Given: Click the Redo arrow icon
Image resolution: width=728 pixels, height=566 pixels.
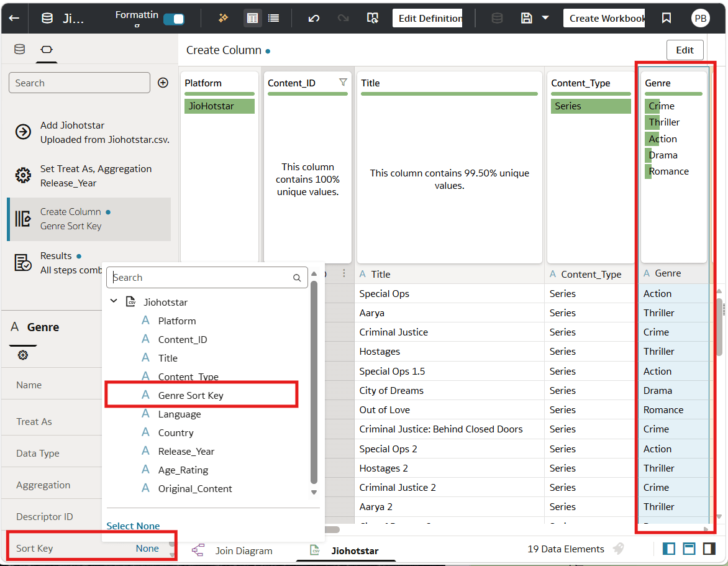Looking at the screenshot, I should 343,18.
